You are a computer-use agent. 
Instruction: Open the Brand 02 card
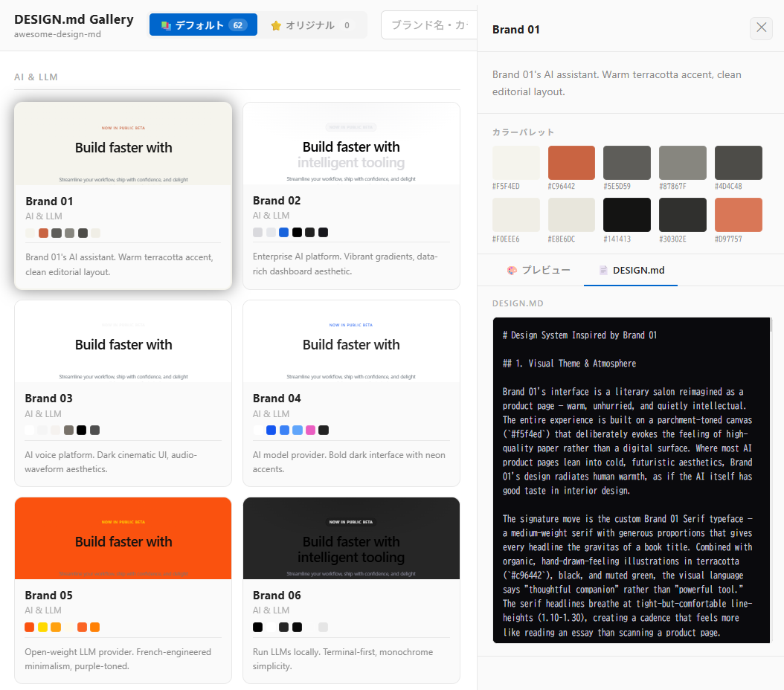(351, 196)
